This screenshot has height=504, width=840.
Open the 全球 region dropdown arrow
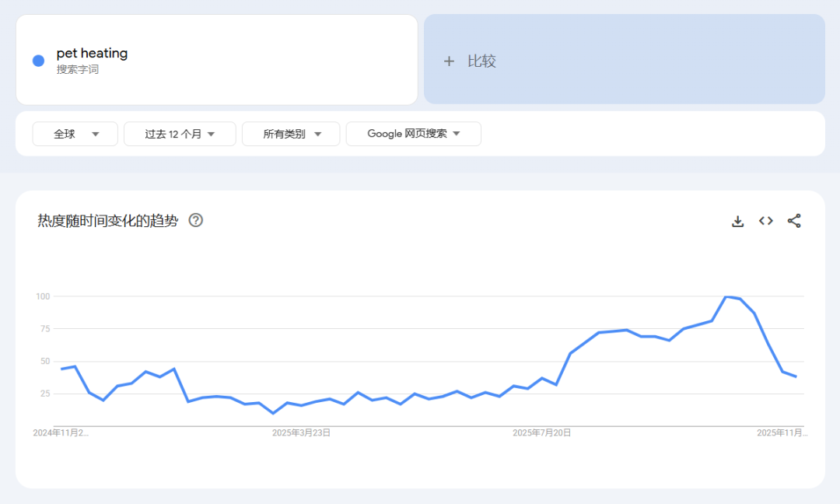tap(96, 133)
